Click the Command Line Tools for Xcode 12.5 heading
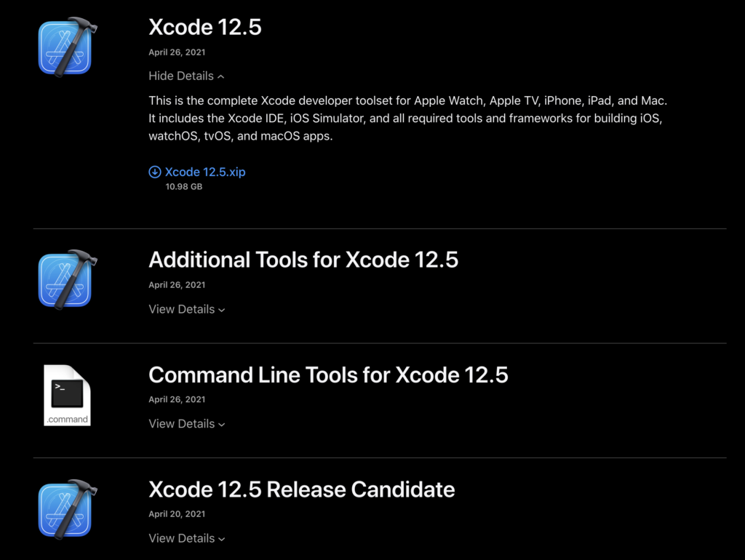 (328, 375)
